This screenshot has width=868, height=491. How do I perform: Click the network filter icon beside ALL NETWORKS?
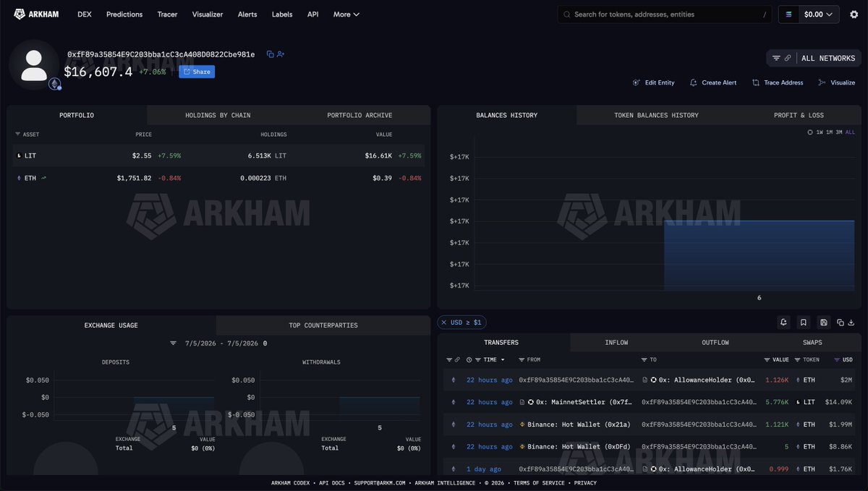coord(776,58)
